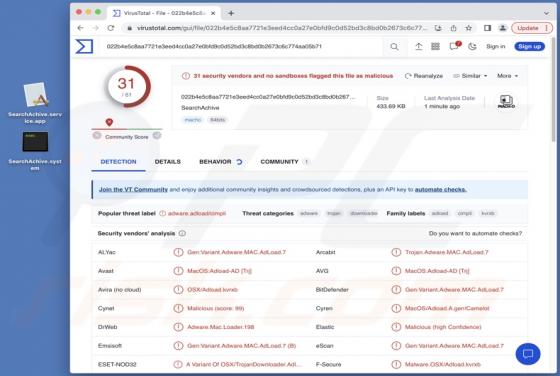The image size is (560, 376).
Task: Click the info icon beside Security vendors' analysis
Action: click(182, 233)
